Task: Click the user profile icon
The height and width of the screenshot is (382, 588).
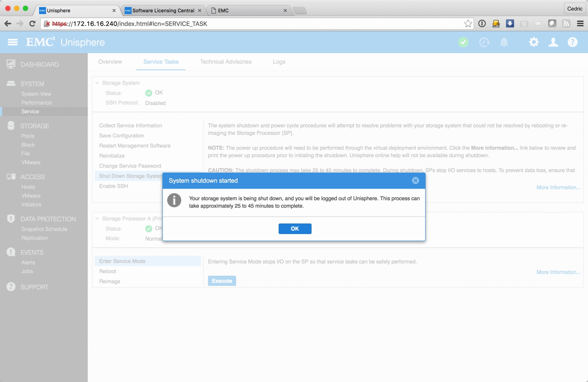Action: (x=553, y=42)
